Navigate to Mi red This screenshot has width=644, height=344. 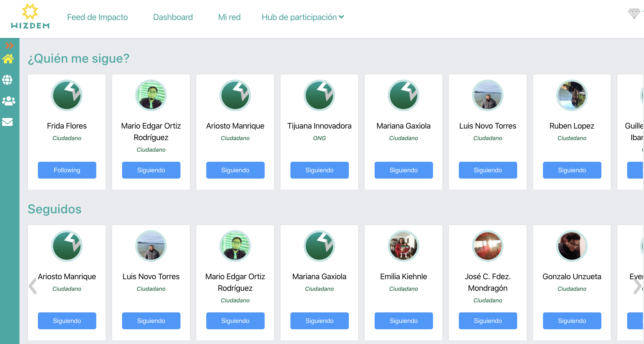(x=229, y=17)
